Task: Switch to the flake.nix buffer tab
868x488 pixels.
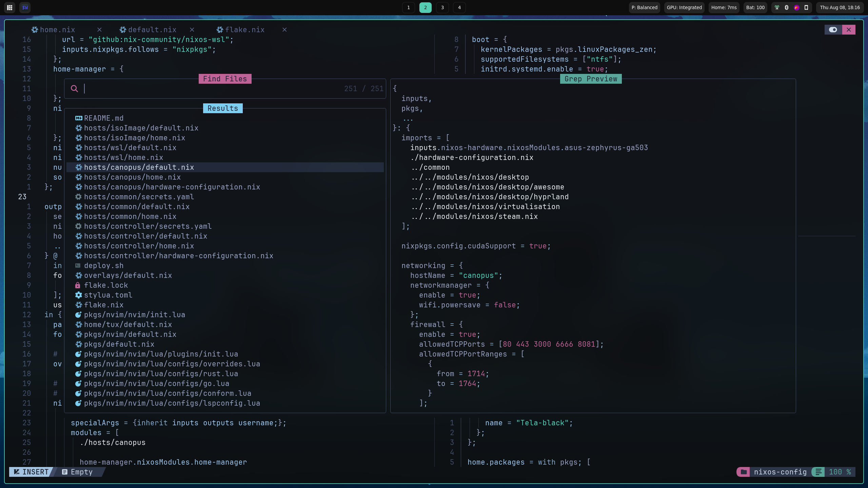Action: tap(244, 30)
